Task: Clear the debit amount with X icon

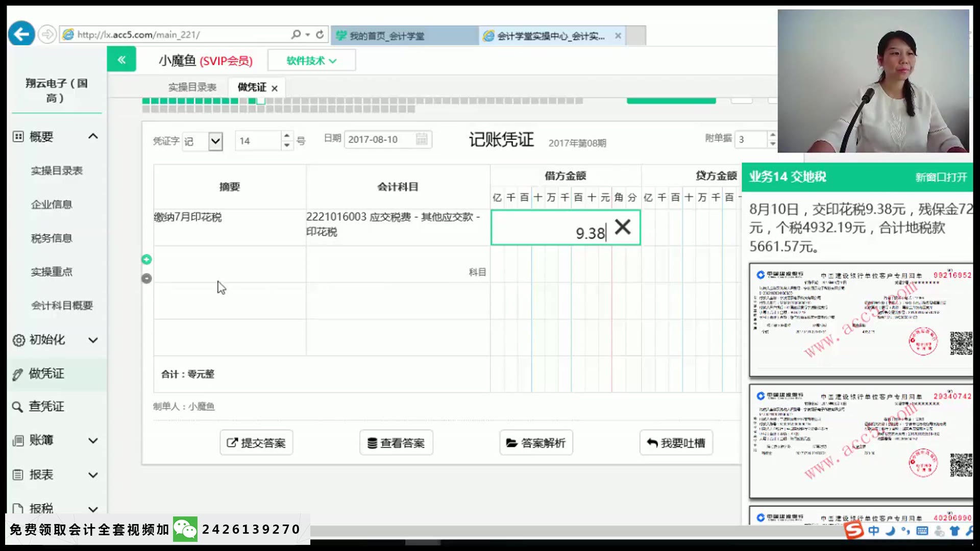Action: (x=623, y=227)
